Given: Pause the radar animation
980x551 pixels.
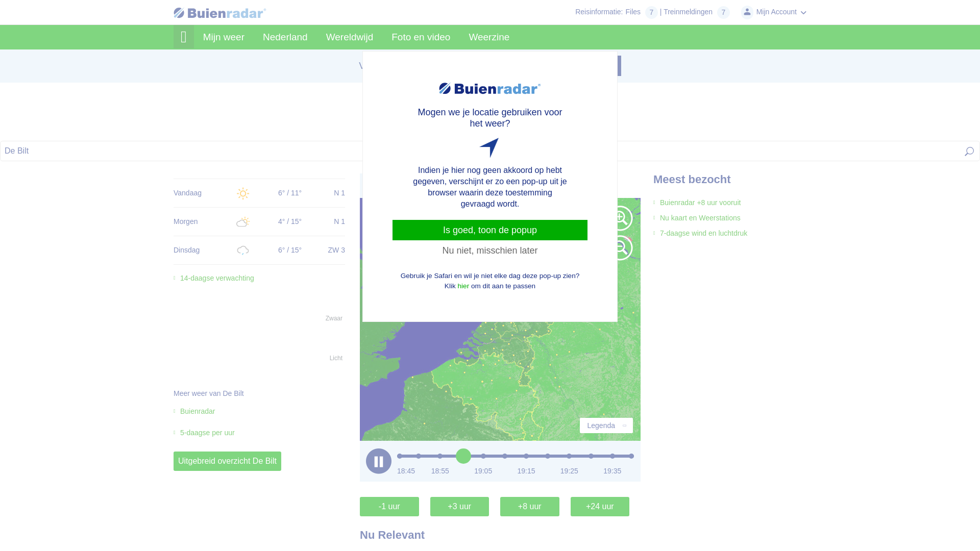Looking at the screenshot, I should [x=379, y=461].
